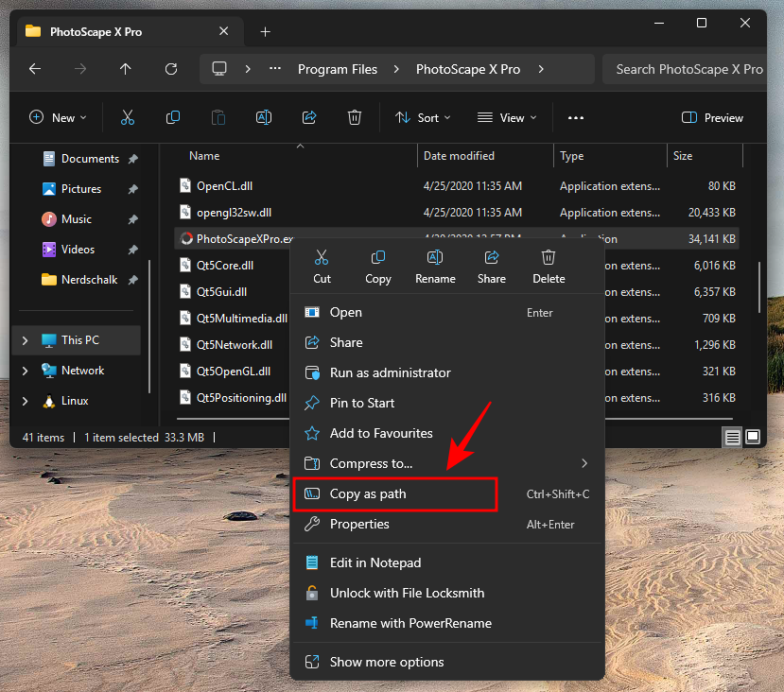Choose Copy as path
Screen dimensions: 784x692
(447, 494)
